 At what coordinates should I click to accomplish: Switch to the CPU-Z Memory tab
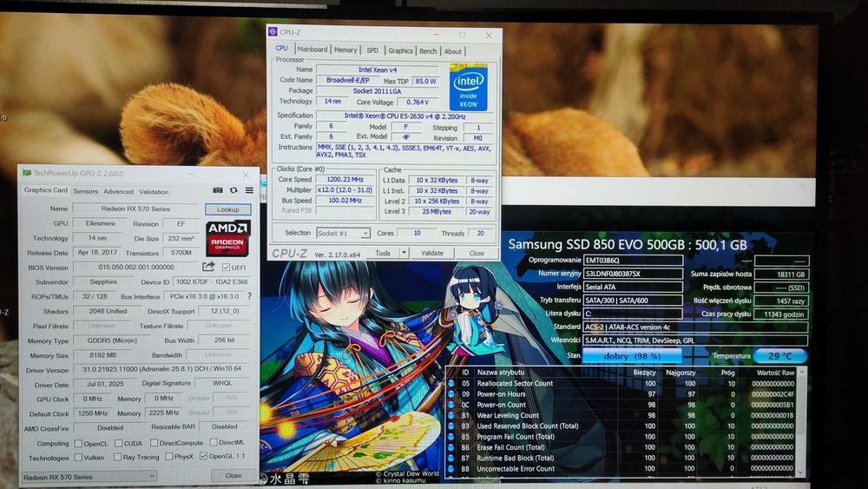coord(345,50)
